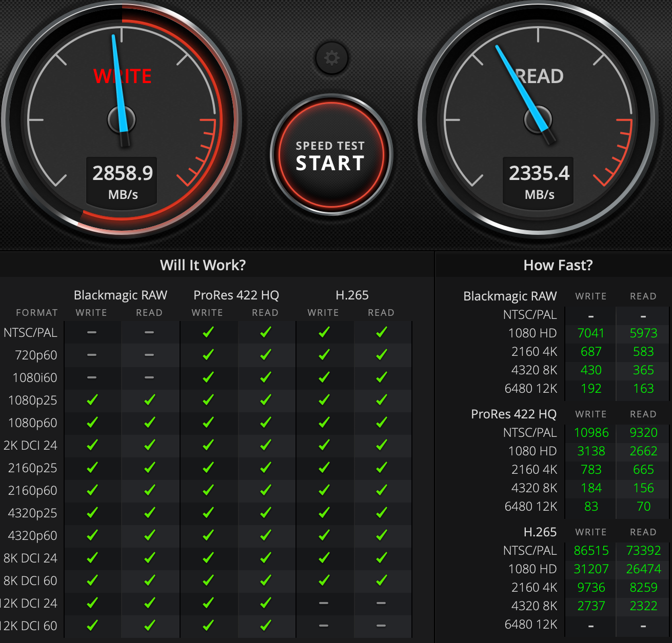Click the 2K DCI 24 format row label
672x643 pixels.
click(x=30, y=446)
